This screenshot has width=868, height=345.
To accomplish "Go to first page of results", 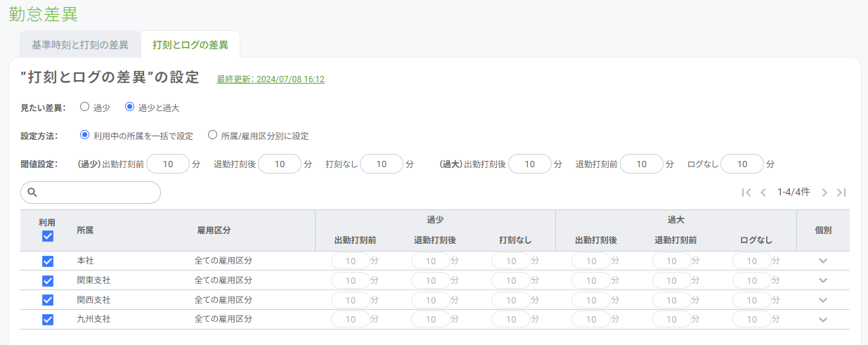I will (x=746, y=193).
